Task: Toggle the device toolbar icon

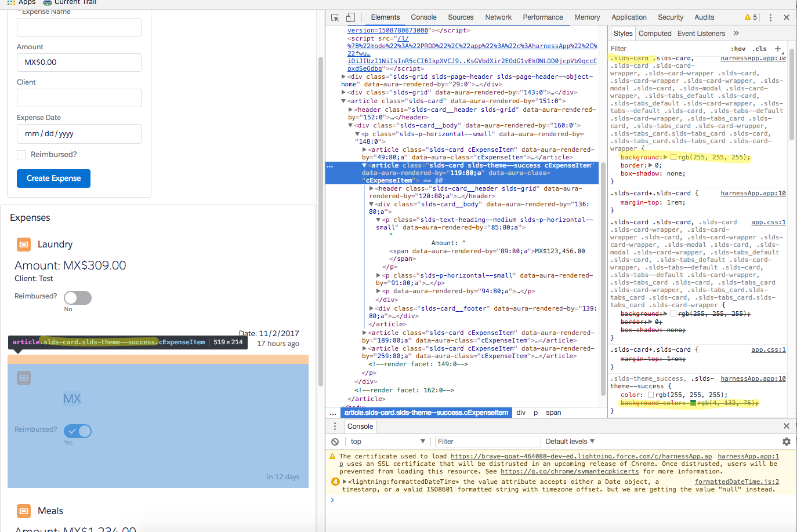Action: click(x=350, y=17)
